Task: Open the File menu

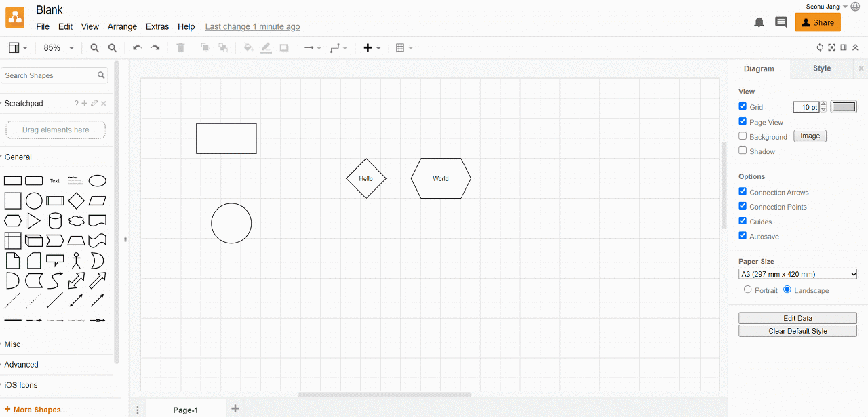Action: (x=43, y=27)
